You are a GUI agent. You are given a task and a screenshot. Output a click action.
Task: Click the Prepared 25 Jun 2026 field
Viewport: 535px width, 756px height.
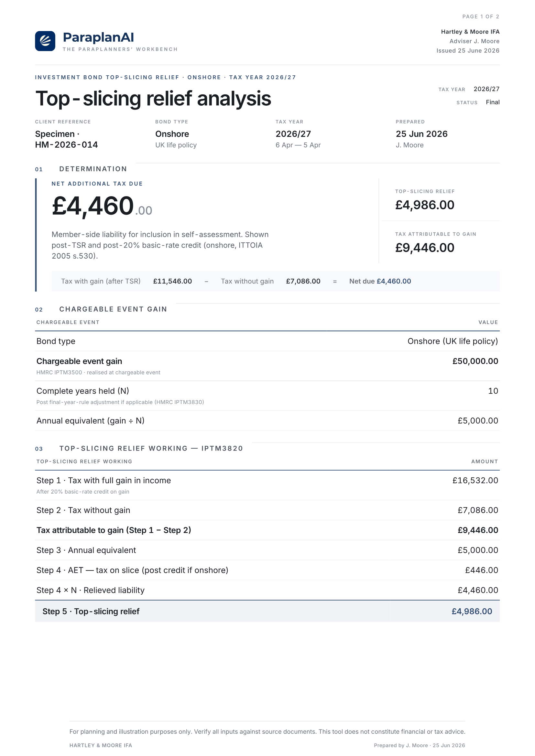[421, 134]
